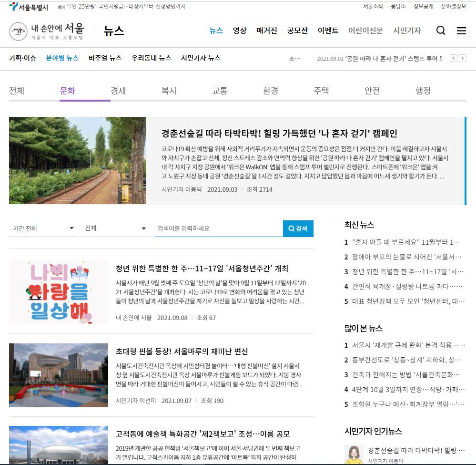Go to 이벤트 in main navigation
Viewport: 476px width, 465px height.
[328, 31]
